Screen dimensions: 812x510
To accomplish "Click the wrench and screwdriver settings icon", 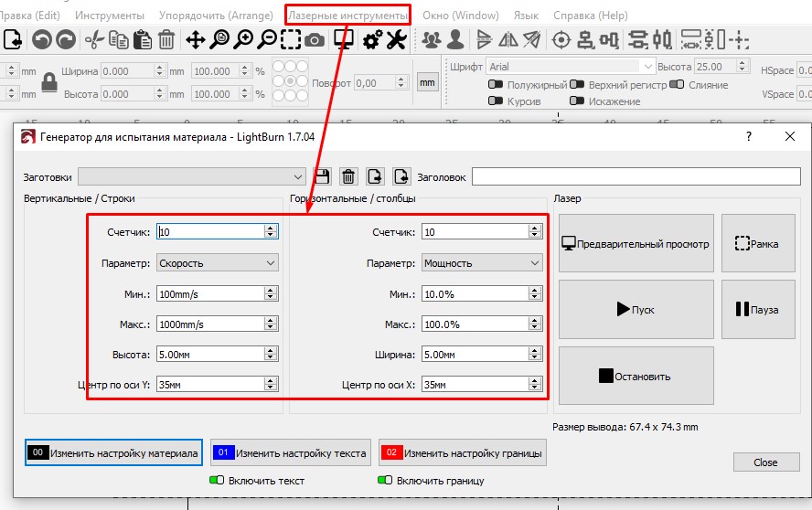I will [x=396, y=39].
